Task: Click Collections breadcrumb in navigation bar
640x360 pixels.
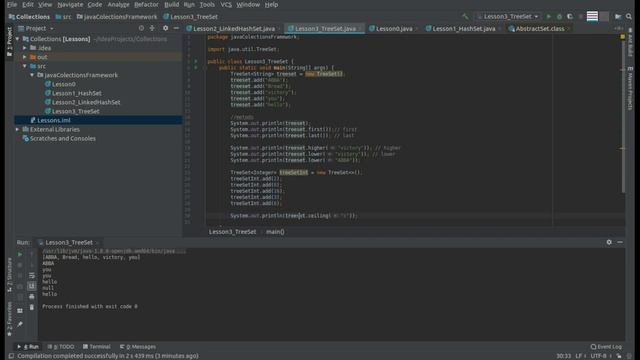Action: [29, 17]
